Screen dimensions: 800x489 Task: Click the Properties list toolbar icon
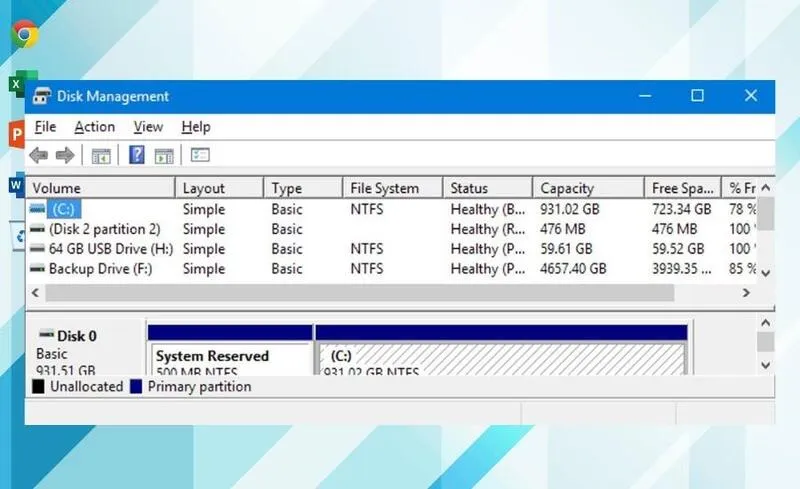click(x=200, y=155)
